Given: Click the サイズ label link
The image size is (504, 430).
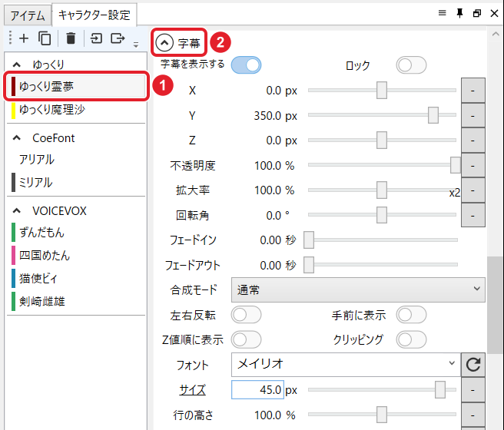Looking at the screenshot, I should [192, 390].
